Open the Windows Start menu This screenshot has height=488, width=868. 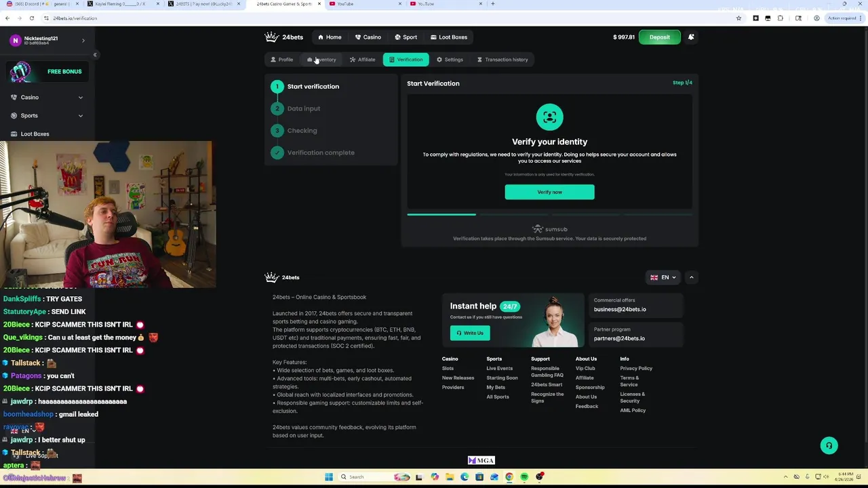tap(328, 477)
